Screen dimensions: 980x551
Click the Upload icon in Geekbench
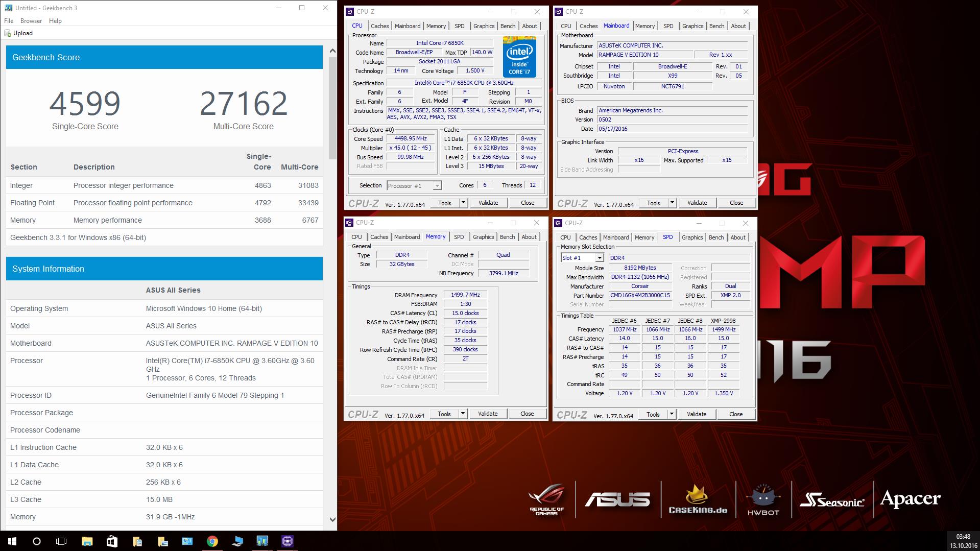point(8,33)
